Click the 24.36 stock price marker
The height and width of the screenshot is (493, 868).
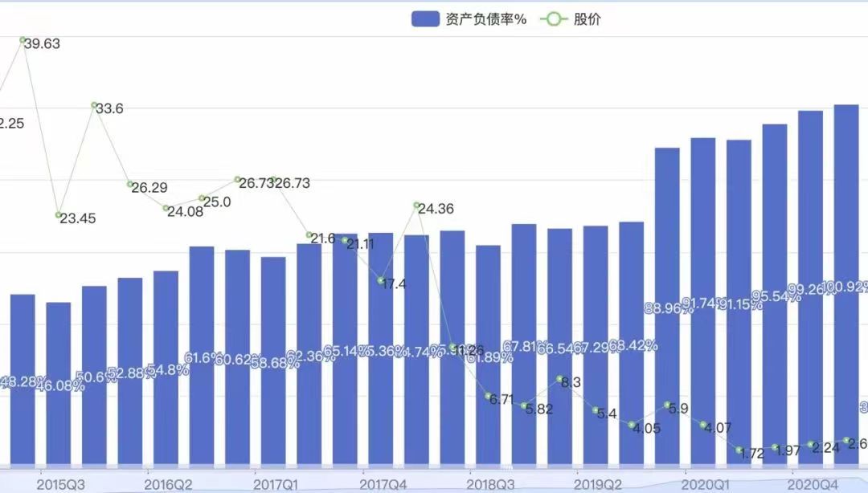coord(416,206)
